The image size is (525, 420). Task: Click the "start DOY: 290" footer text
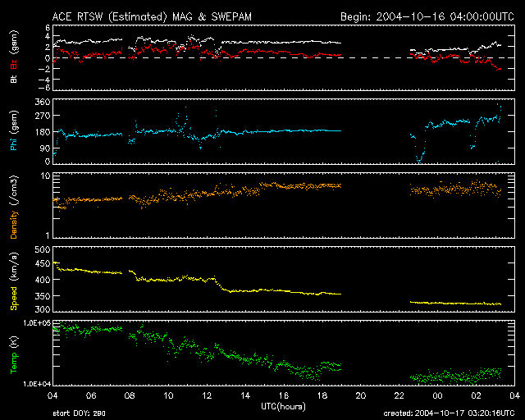tap(79, 413)
